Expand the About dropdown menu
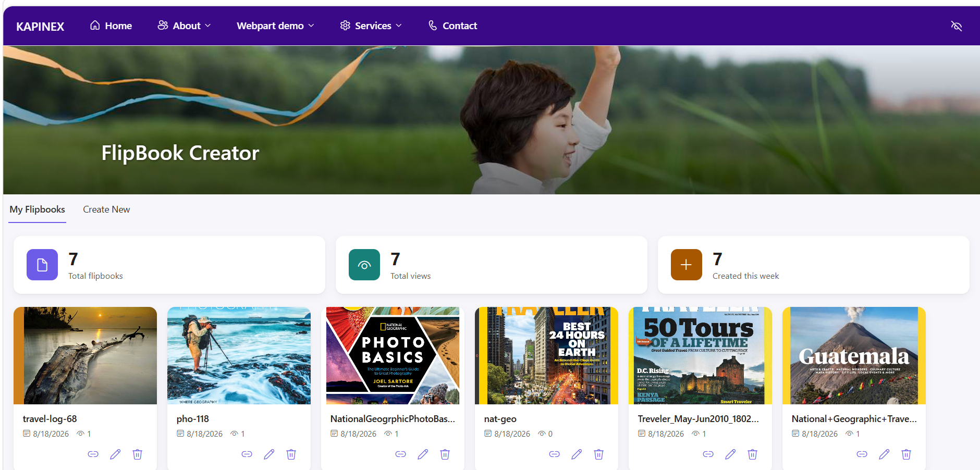The image size is (980, 470). click(x=184, y=26)
